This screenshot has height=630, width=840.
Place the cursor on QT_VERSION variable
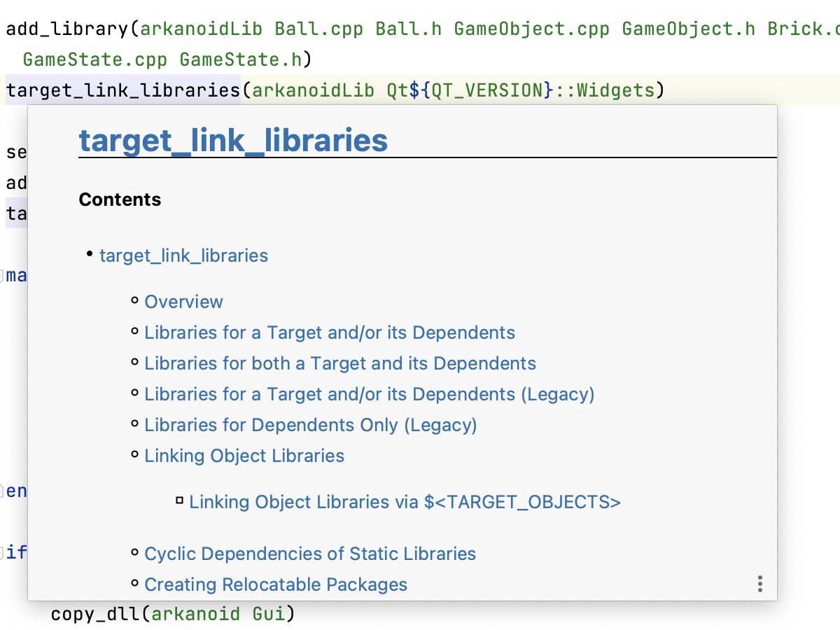[486, 90]
